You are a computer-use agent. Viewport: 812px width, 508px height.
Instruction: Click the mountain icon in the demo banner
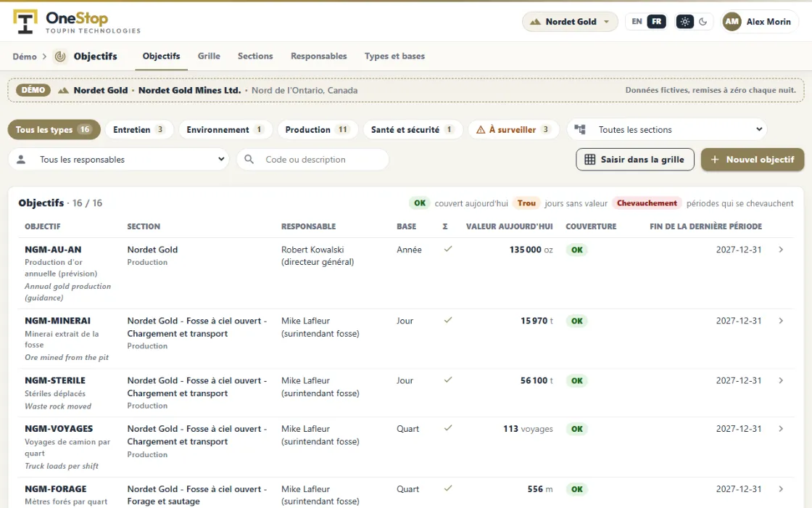pos(63,90)
